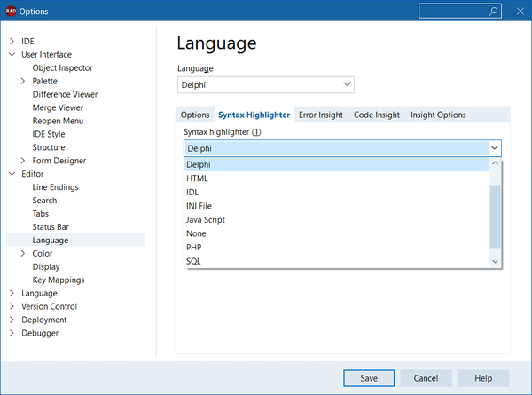The image size is (532, 395).
Task: Click list scrollbar up arrow
Action: coord(496,163)
